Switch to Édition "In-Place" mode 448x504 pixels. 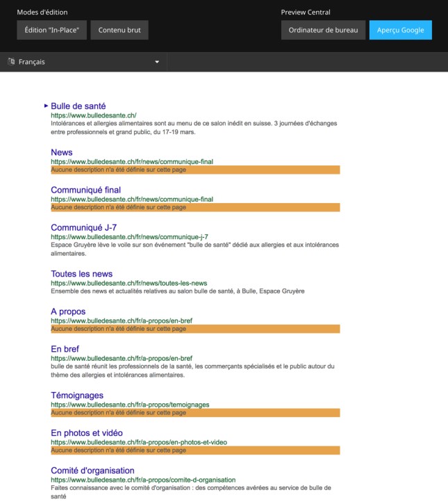tap(51, 30)
